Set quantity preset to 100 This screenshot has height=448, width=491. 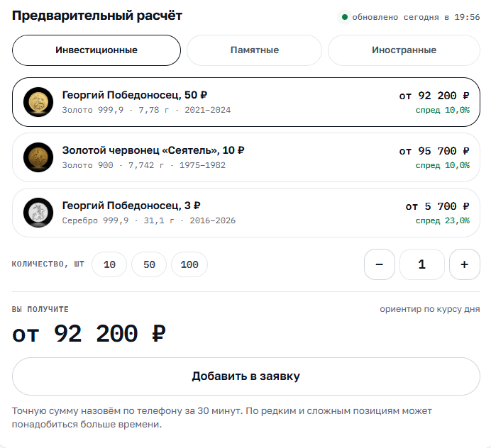189,264
